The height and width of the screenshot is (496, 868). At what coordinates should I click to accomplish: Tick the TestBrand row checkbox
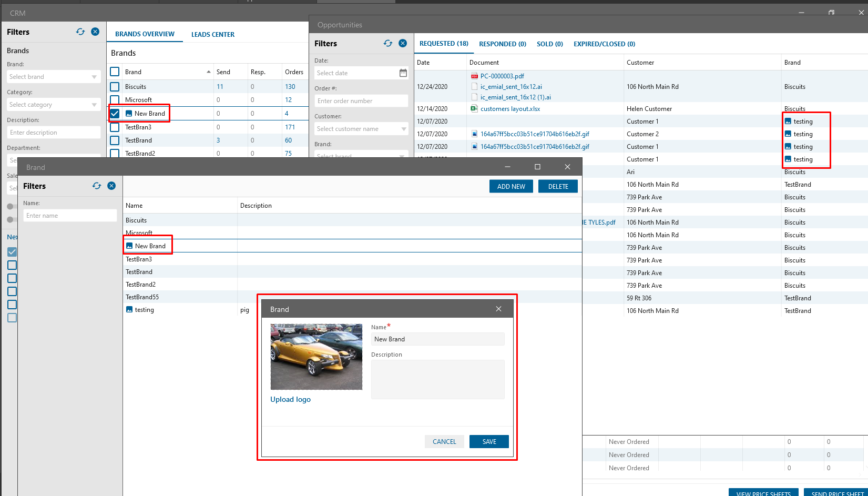(115, 140)
